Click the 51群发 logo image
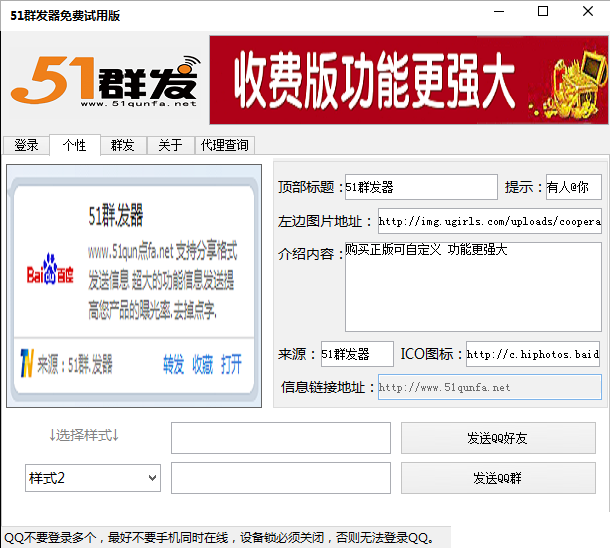The image size is (610, 548). (105, 81)
